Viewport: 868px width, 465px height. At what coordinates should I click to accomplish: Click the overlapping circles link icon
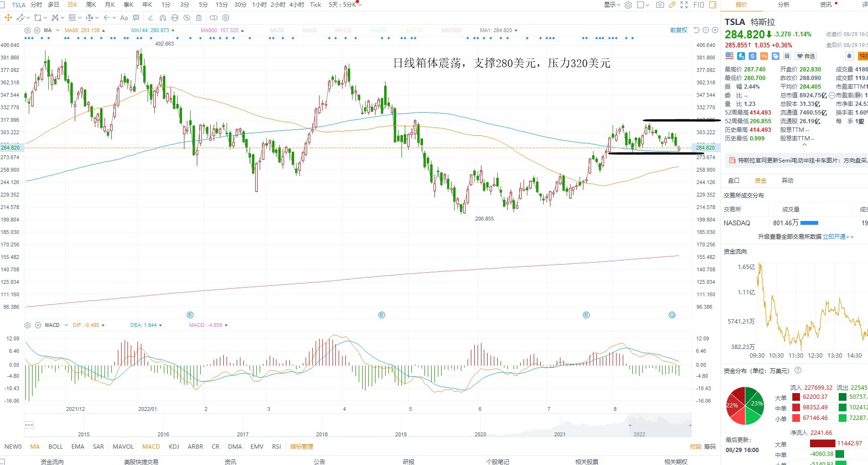[214, 18]
